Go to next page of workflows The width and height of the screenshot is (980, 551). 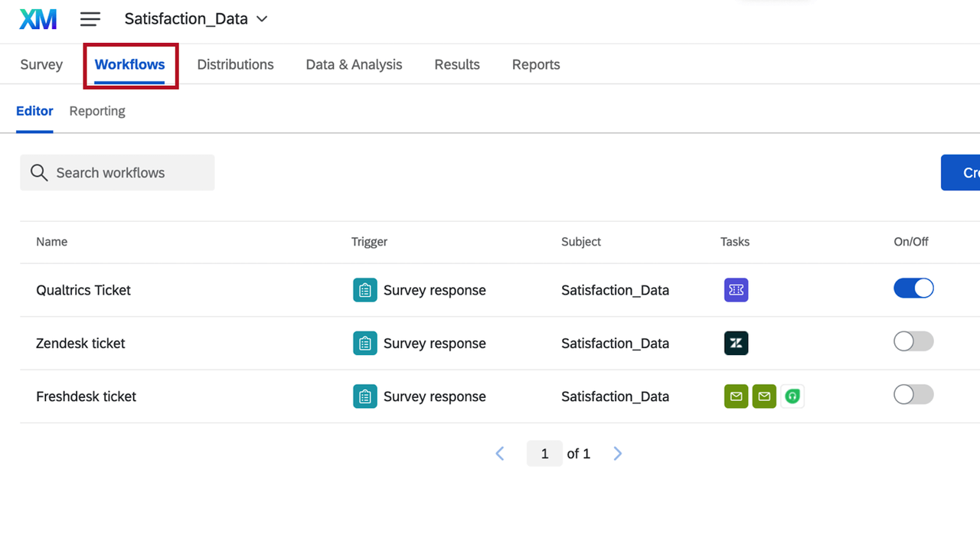pos(618,454)
